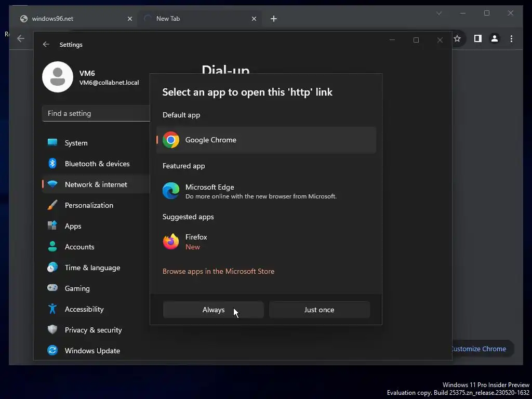Click the Bluetooth & devices icon
The width and height of the screenshot is (532, 399).
click(52, 163)
